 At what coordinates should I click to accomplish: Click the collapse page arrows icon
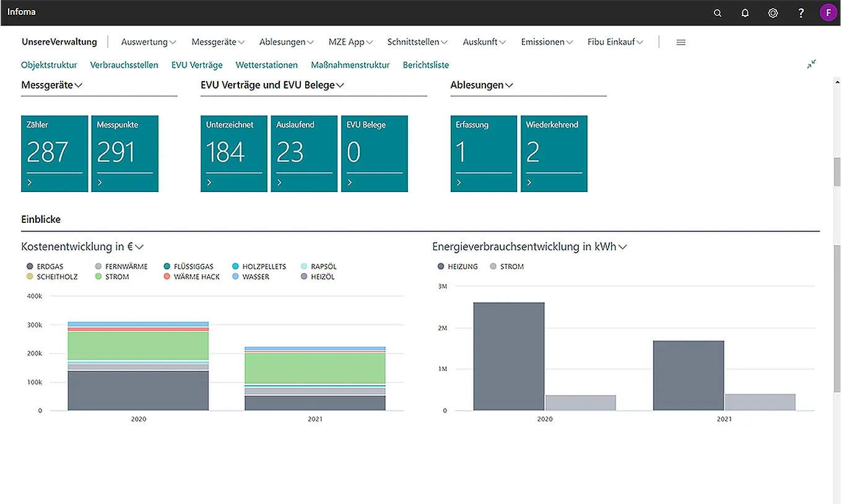pyautogui.click(x=812, y=64)
